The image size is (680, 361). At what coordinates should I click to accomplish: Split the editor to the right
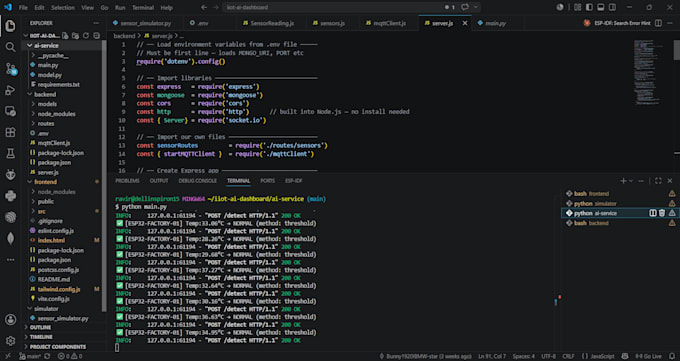tap(658, 23)
